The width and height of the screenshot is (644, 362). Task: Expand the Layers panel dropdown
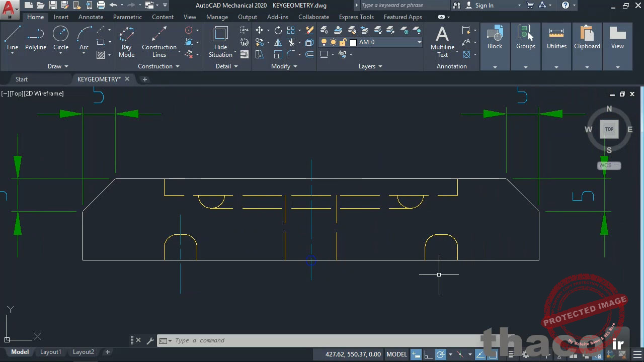(370, 66)
